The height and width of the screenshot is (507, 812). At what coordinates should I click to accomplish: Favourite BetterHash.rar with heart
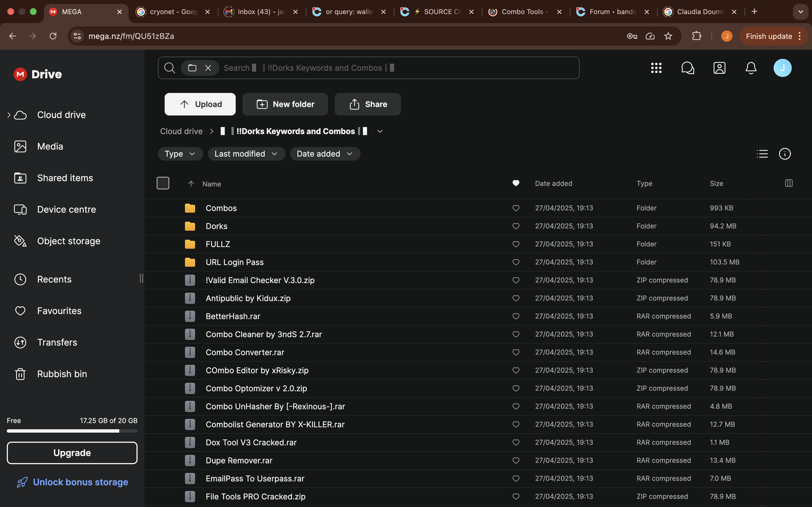coord(516,316)
